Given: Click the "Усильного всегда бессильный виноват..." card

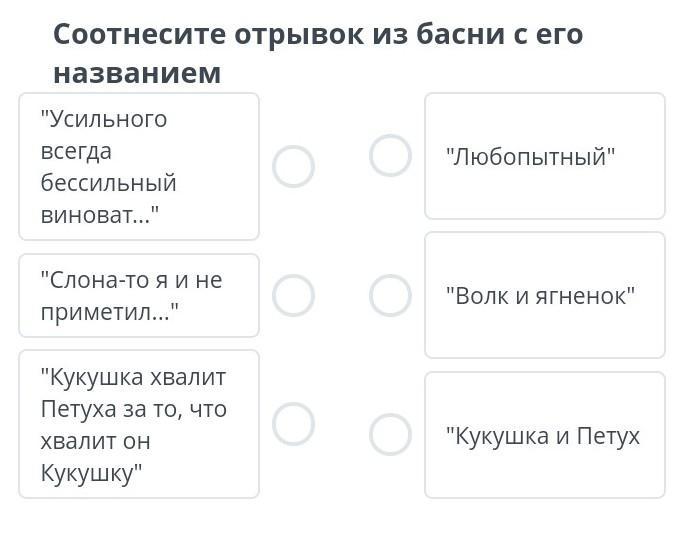Looking at the screenshot, I should pos(139,167).
